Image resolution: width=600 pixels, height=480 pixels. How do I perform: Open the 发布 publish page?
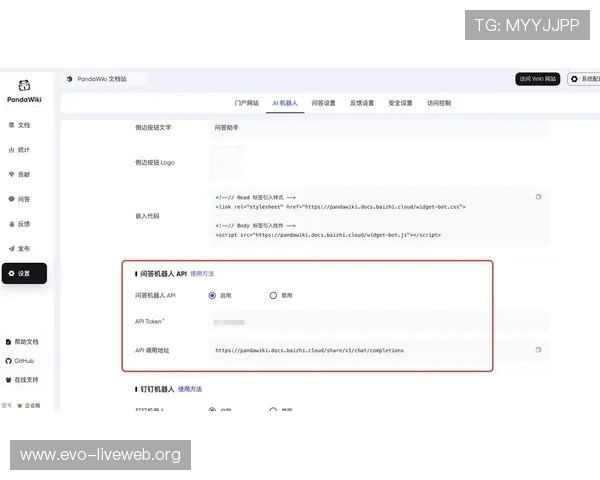click(x=20, y=249)
